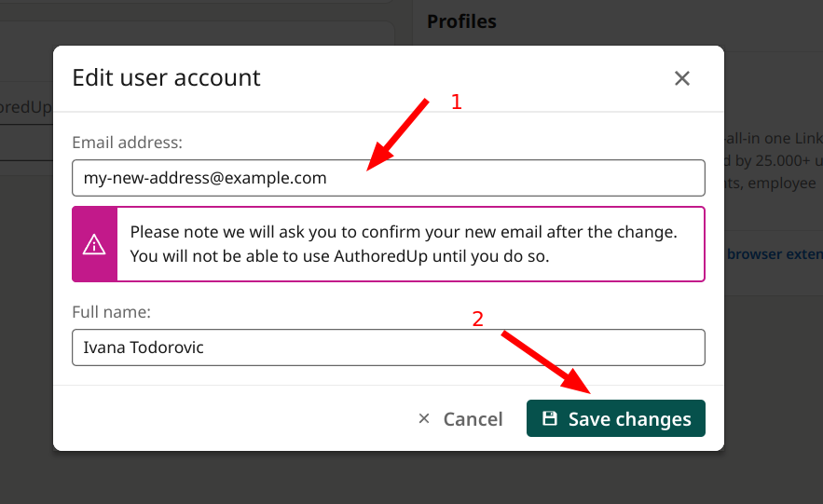823x504 pixels.
Task: Click the "Email address:" field label
Action: tap(127, 143)
